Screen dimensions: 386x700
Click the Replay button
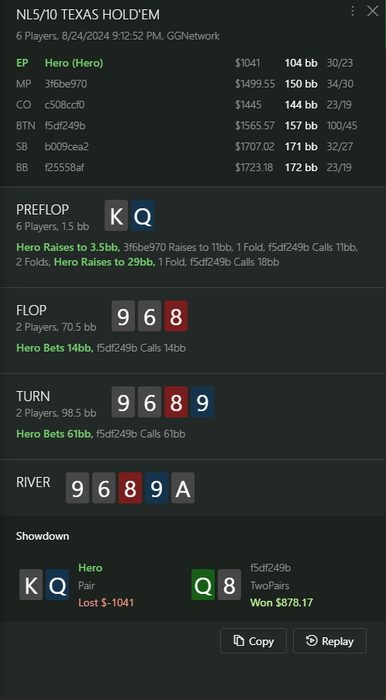click(330, 641)
